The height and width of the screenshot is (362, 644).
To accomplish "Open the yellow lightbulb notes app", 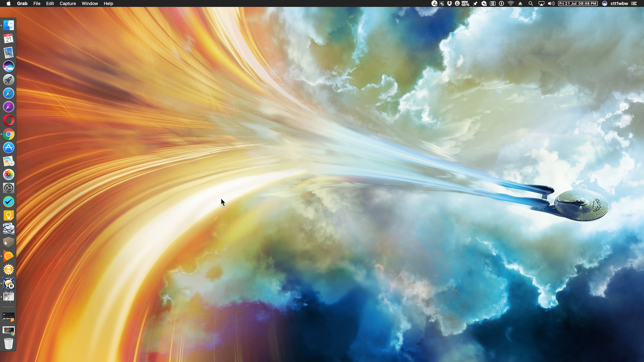I will click(x=8, y=215).
